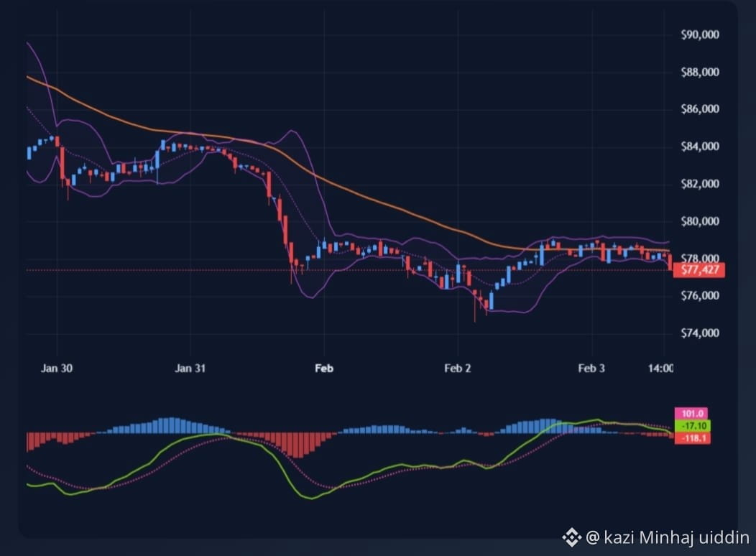Click the $74,000 price axis label
The width and height of the screenshot is (756, 556).
pos(700,333)
